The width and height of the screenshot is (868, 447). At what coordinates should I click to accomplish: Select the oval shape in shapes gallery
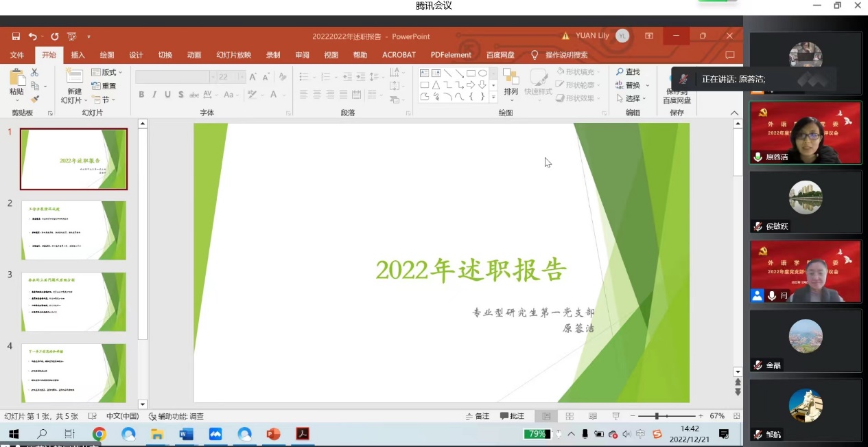[x=482, y=73]
